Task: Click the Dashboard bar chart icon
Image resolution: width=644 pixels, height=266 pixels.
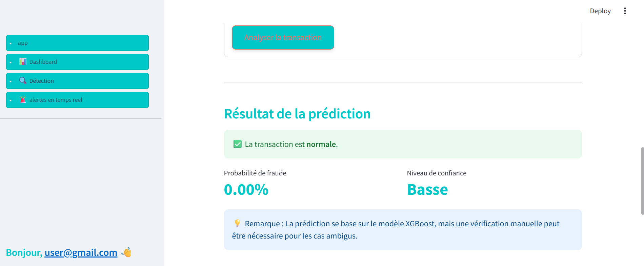Action: tap(23, 62)
